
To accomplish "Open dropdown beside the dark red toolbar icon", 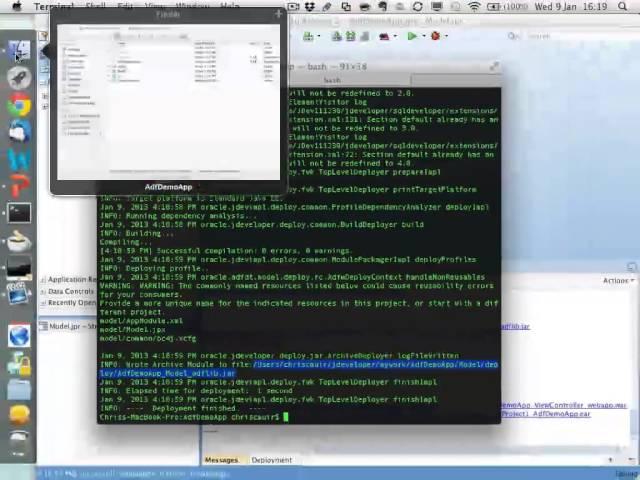I will (x=395, y=36).
